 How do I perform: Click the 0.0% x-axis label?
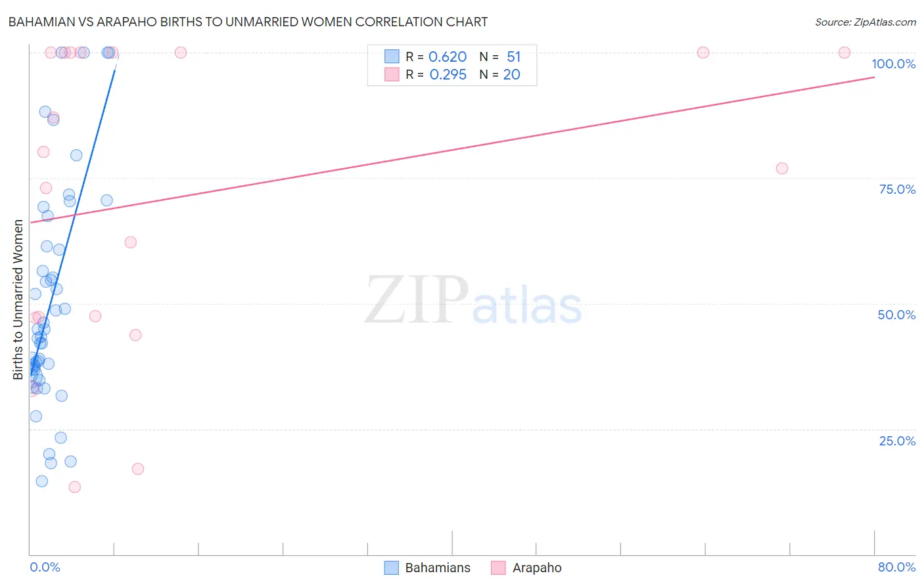(x=45, y=567)
